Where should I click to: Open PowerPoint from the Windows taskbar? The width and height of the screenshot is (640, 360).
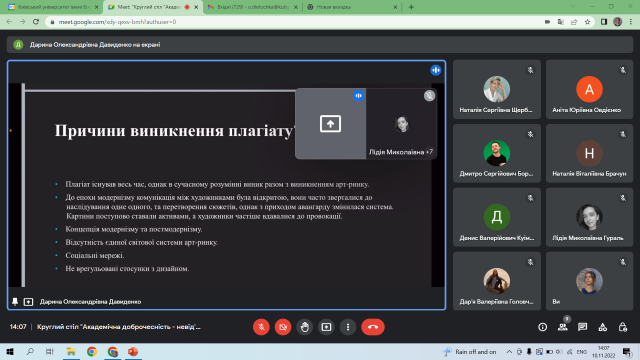[133, 351]
